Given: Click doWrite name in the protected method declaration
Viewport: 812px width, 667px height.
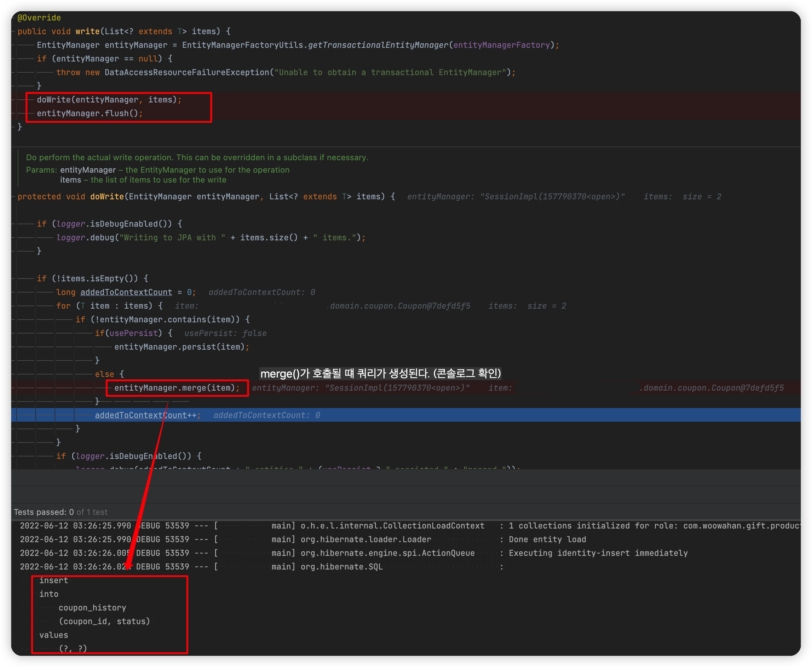Looking at the screenshot, I should pos(107,197).
